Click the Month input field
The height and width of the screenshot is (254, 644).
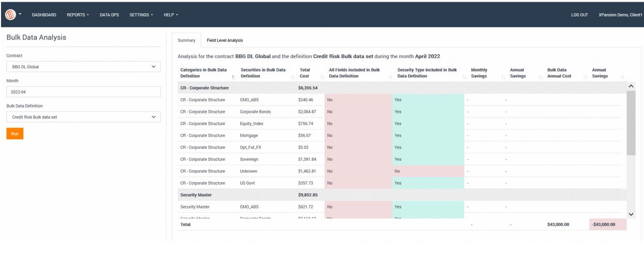pos(83,92)
